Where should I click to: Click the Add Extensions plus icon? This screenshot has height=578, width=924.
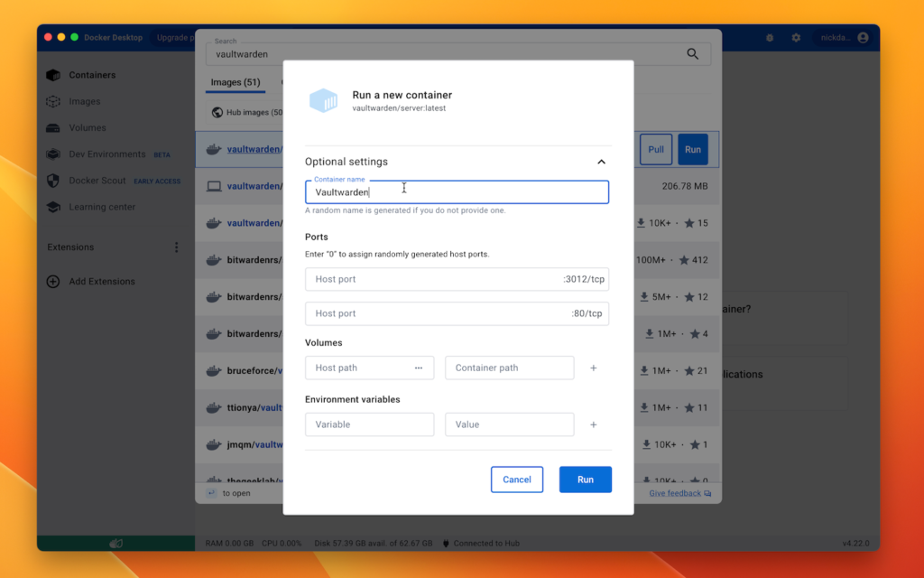coord(53,282)
